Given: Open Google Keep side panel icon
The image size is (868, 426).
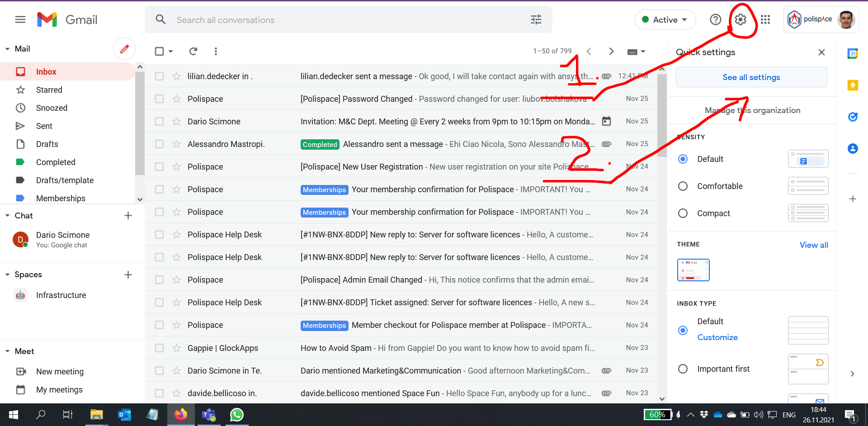Looking at the screenshot, I should [x=853, y=85].
